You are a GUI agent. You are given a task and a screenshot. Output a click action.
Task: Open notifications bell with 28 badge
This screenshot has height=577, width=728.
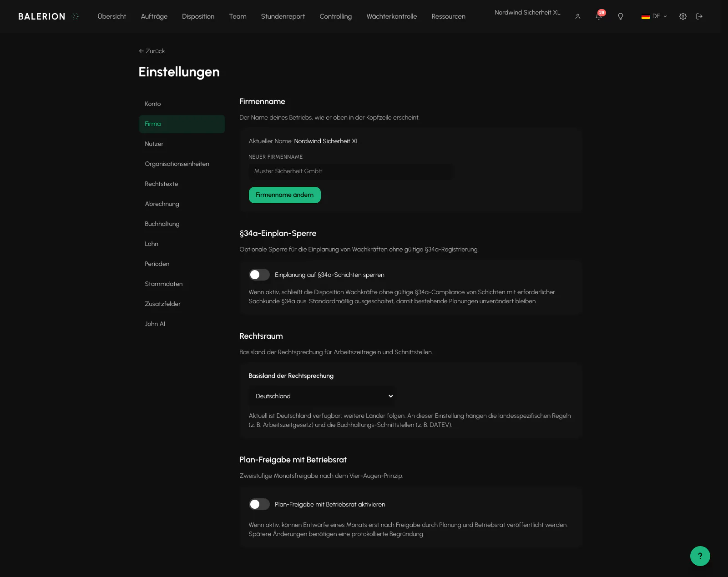pyautogui.click(x=599, y=16)
